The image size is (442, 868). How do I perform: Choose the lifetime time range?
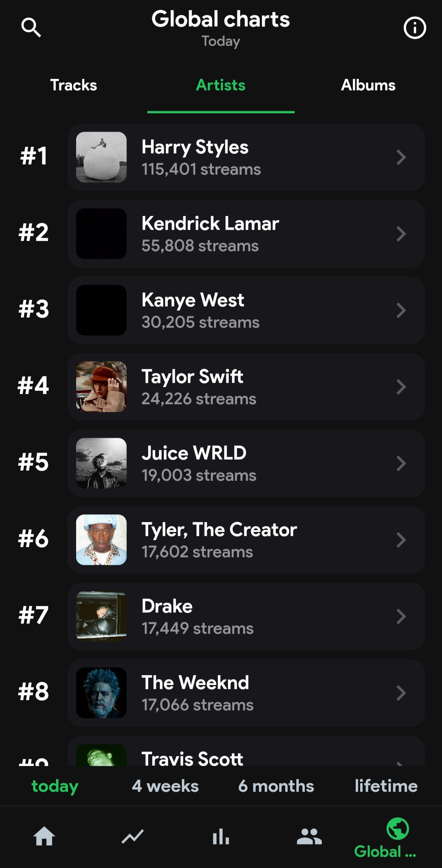(x=386, y=786)
